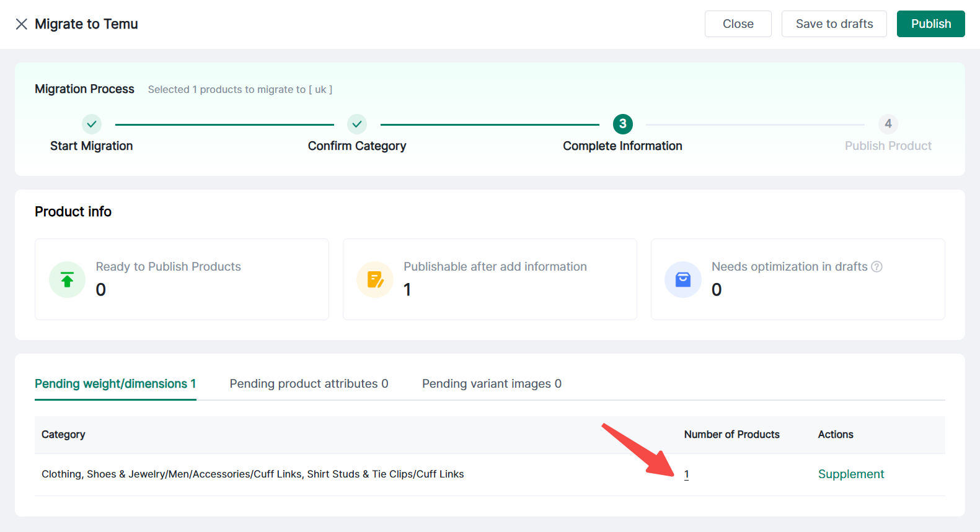980x532 pixels.
Task: Select the Publishable after add information card
Action: 490,279
